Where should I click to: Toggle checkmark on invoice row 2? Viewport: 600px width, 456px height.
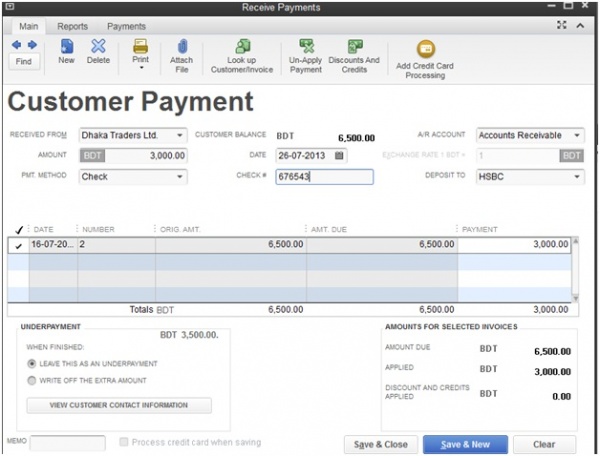coord(18,245)
